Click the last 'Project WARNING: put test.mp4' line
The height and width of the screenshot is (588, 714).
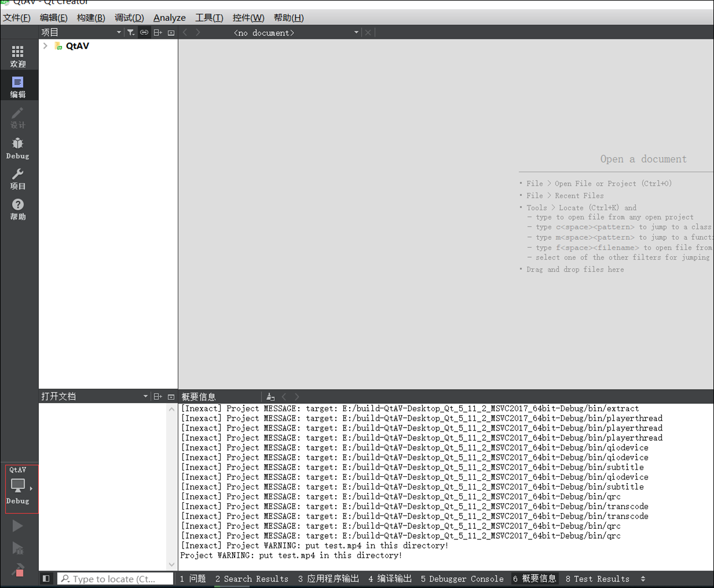coord(291,556)
